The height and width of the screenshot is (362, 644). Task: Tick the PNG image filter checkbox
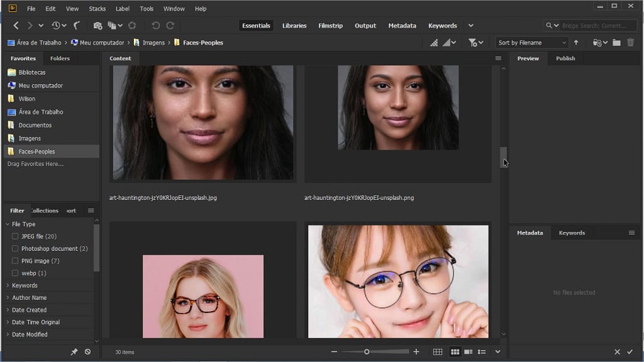click(16, 261)
